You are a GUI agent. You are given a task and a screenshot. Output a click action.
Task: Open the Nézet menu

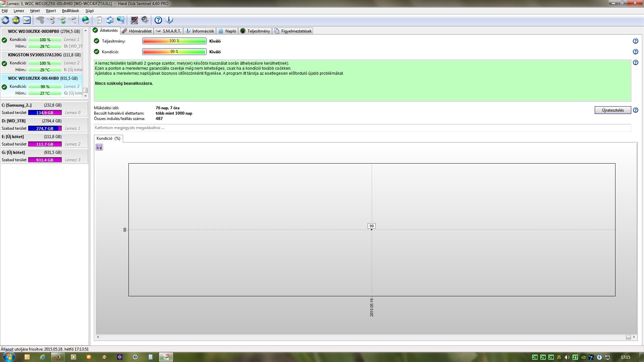click(x=35, y=11)
